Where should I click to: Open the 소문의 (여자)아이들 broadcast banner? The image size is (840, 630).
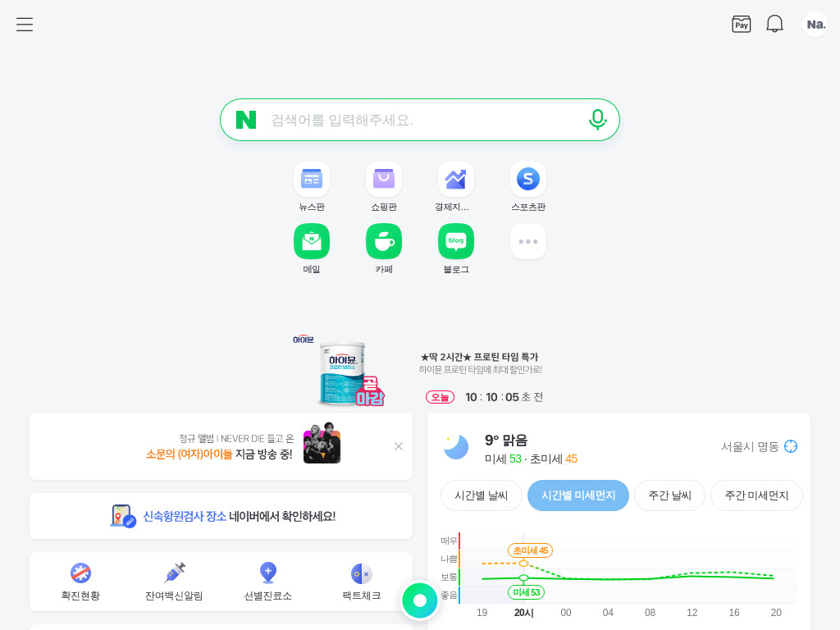(x=221, y=446)
